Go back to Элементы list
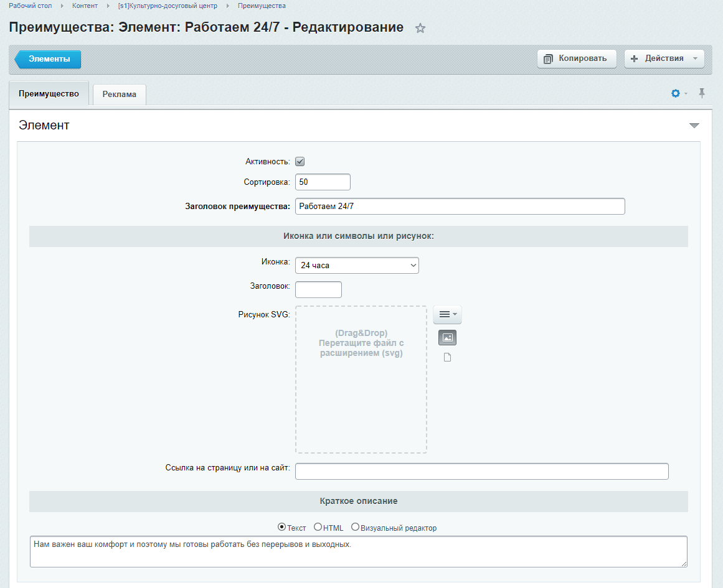Image resolution: width=723 pixels, height=588 pixels. tap(48, 59)
